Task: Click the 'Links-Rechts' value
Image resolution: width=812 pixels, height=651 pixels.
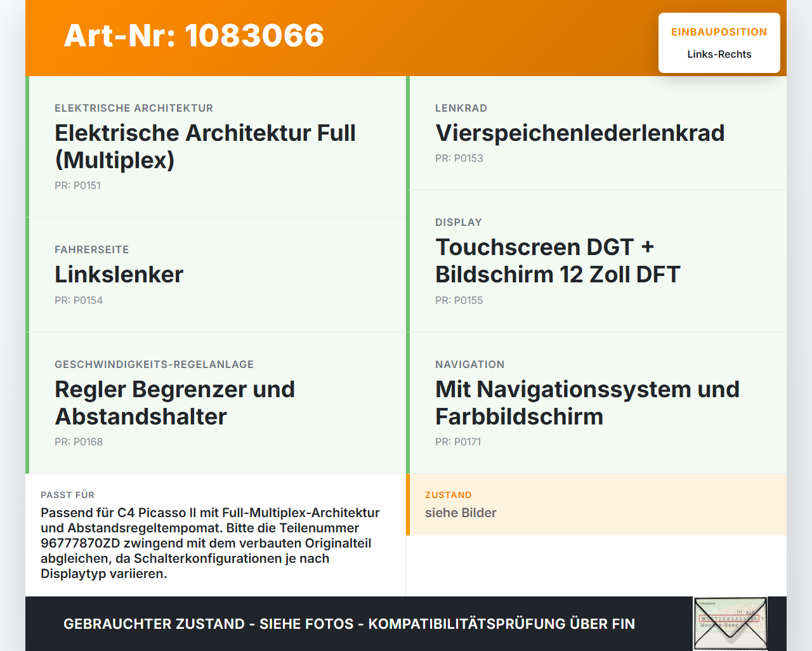Action: (x=719, y=55)
